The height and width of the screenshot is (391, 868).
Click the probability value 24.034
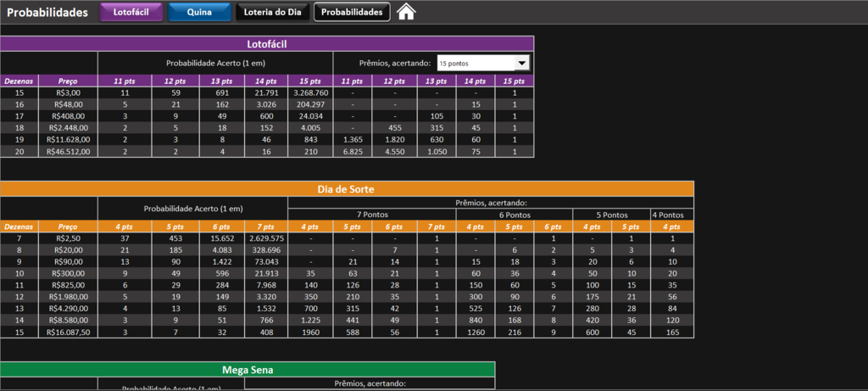click(x=310, y=116)
